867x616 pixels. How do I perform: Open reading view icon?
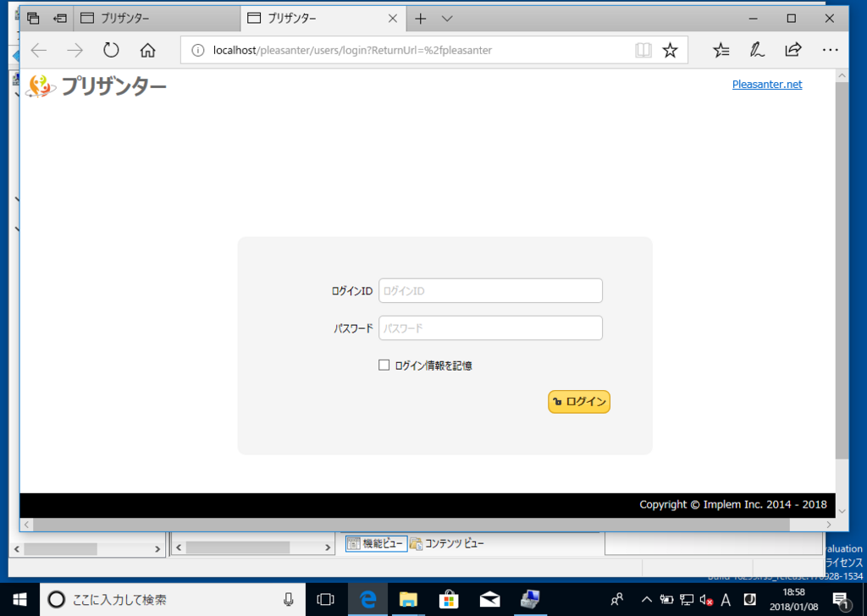(x=643, y=50)
